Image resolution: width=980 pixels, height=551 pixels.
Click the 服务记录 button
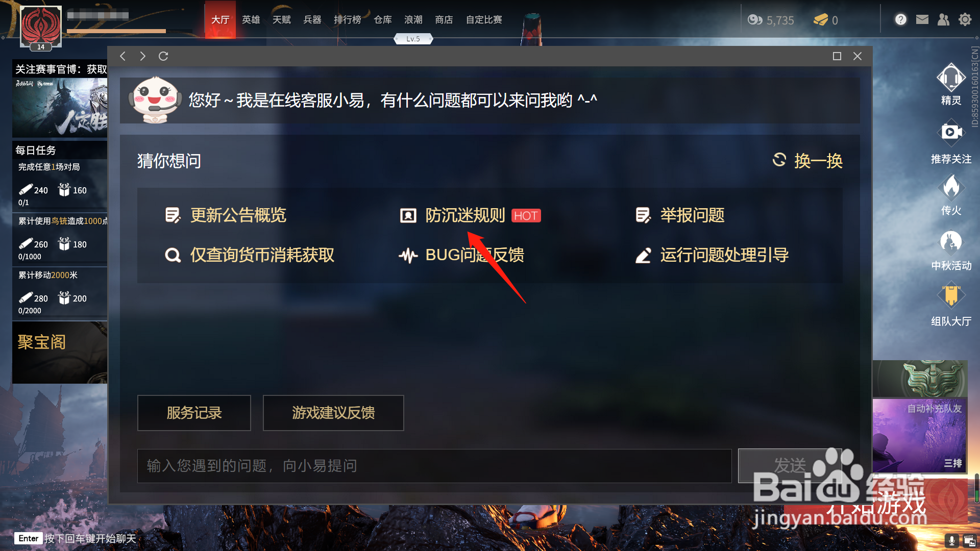pyautogui.click(x=194, y=413)
